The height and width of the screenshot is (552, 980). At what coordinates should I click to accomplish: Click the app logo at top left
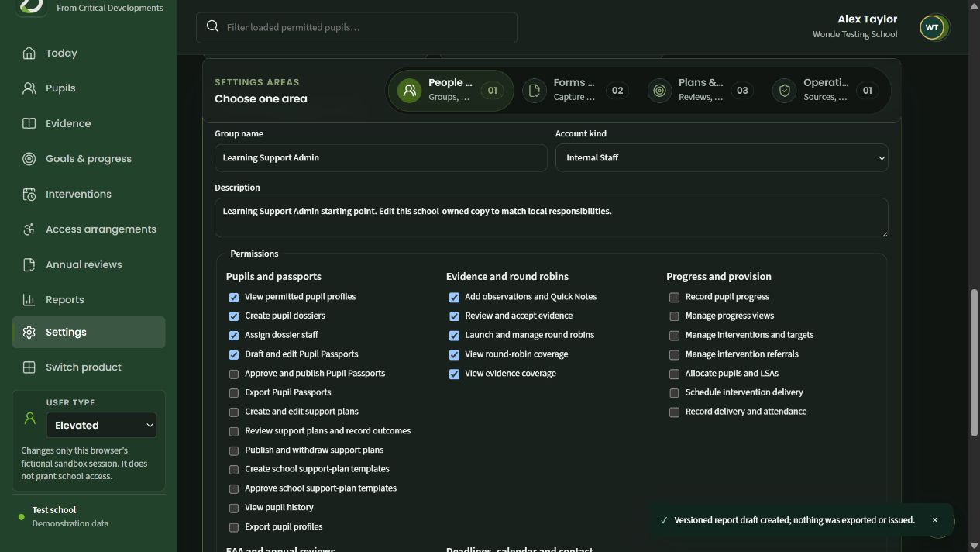coord(31,5)
